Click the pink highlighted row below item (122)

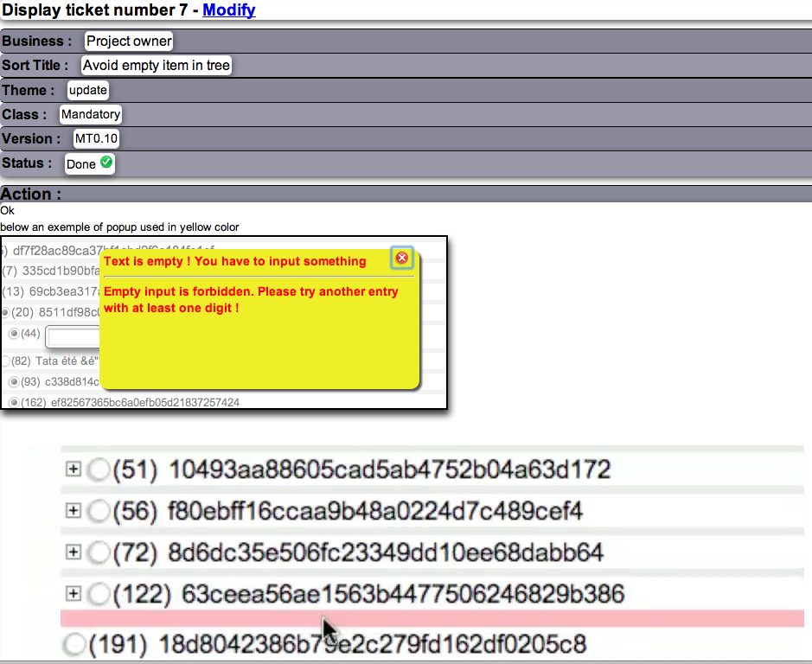tap(346, 616)
